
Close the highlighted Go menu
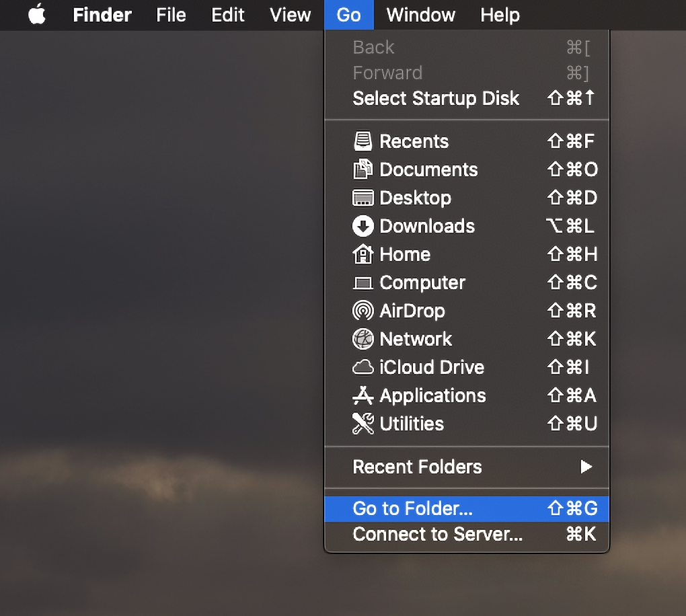[x=348, y=15]
